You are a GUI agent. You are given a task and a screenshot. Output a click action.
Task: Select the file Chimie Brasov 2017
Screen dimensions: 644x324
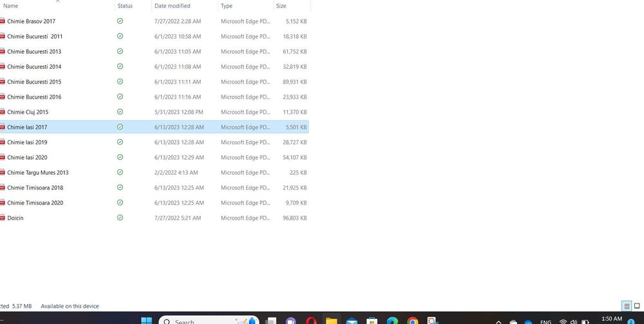tap(31, 21)
